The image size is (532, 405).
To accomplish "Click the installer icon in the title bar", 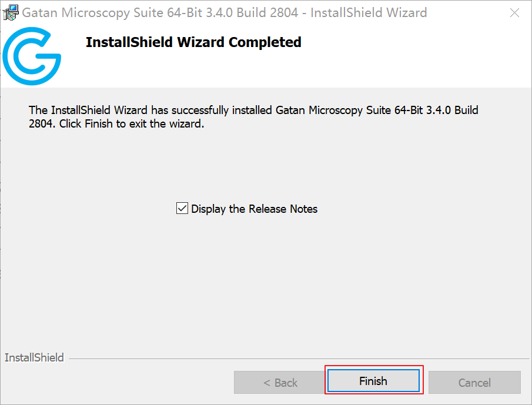I will pos(11,12).
